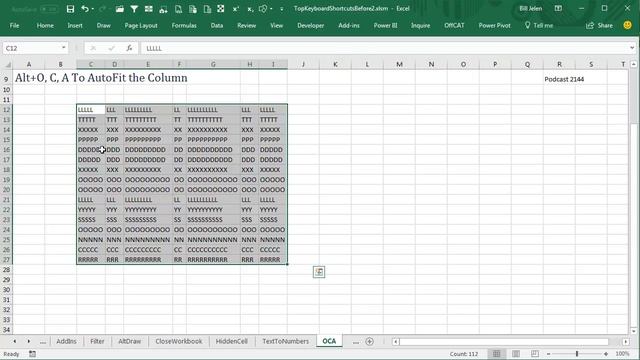Click the zoom in plus button

[606, 354]
